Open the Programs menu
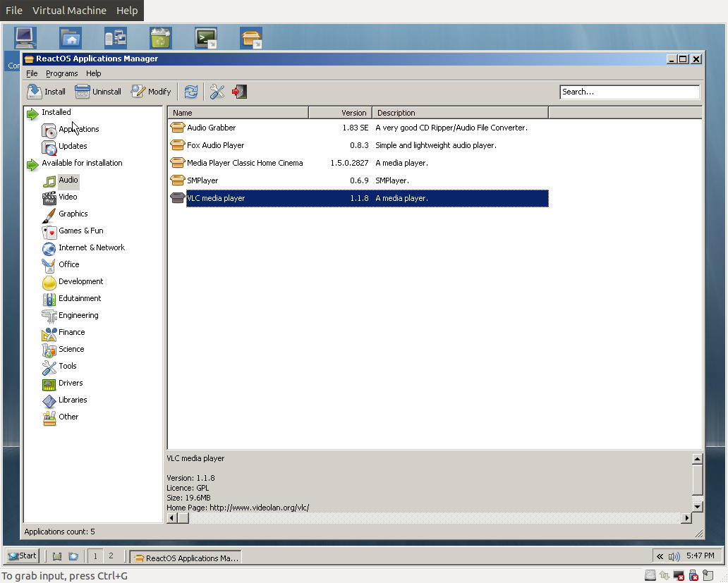The height and width of the screenshot is (583, 728). pyautogui.click(x=62, y=73)
